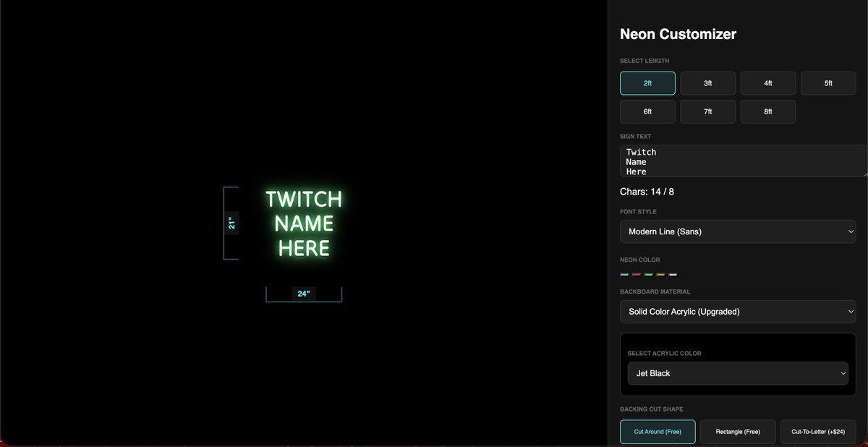Select the 2ft length option
Image resolution: width=868 pixels, height=447 pixels.
(x=647, y=83)
